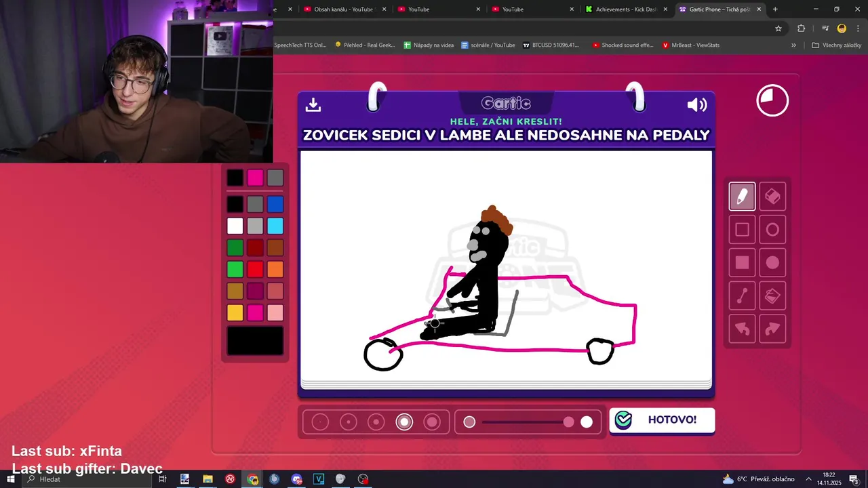Click the drawing canvas at the car roof
868x488 pixels.
(532, 277)
